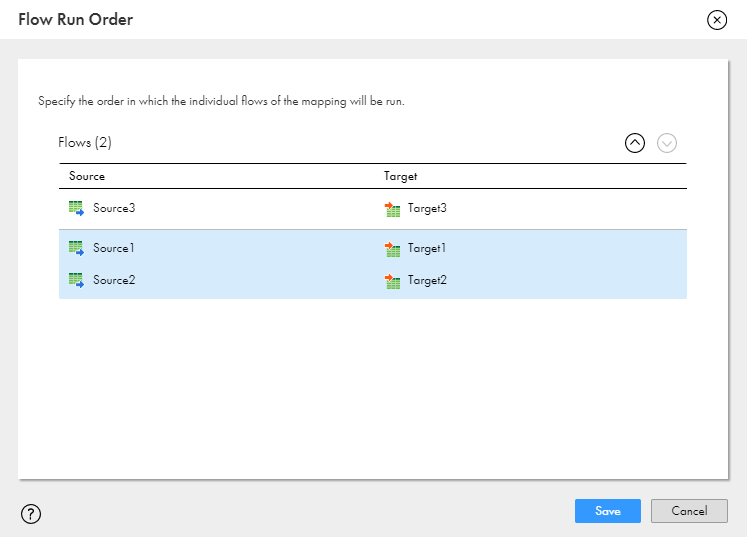
Task: Click the Flows (2) heading
Action: [x=85, y=142]
